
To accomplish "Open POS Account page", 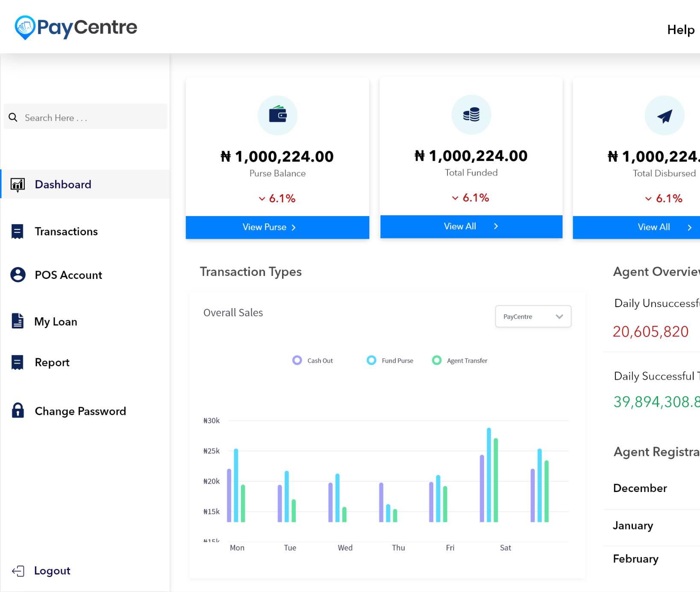I will (x=68, y=275).
